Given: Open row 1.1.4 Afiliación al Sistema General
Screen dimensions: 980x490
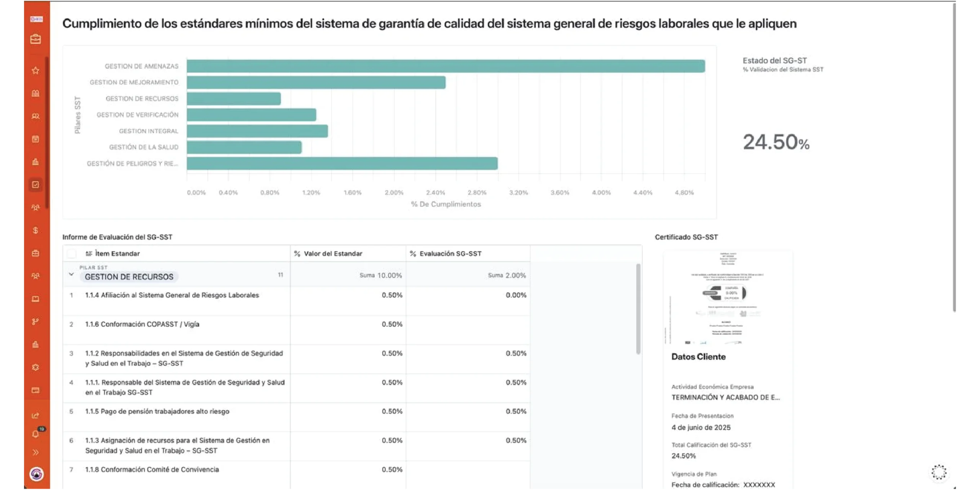Looking at the screenshot, I should pos(172,295).
